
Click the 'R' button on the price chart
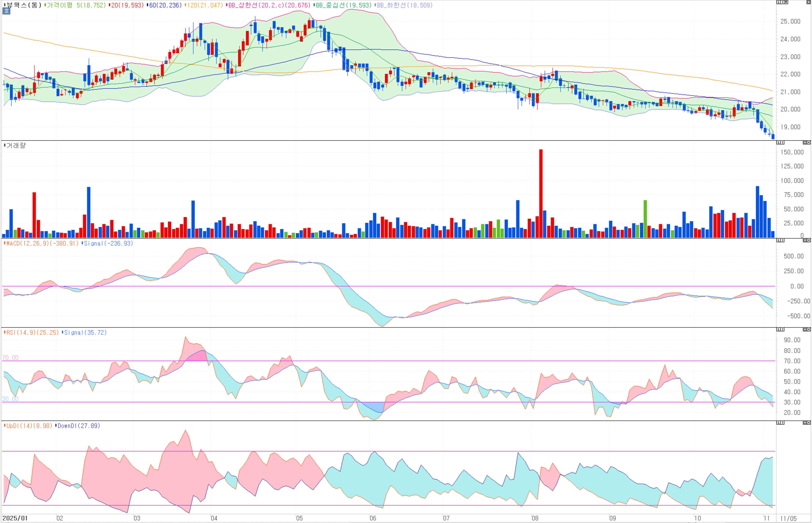coord(786,2)
